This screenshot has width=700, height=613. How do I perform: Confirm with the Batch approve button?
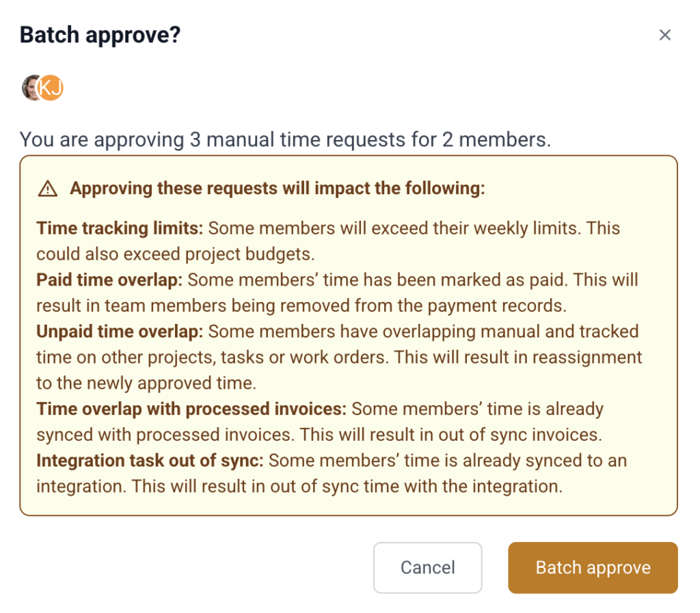point(593,567)
